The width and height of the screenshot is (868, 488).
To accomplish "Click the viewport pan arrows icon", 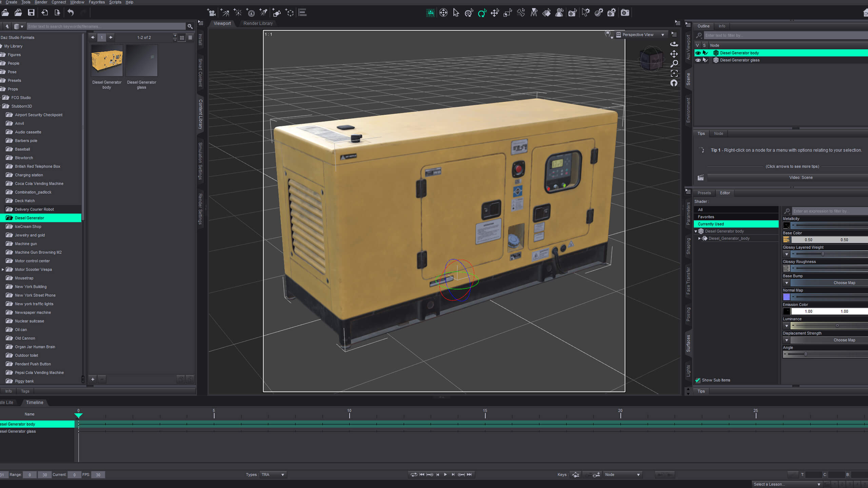I will [x=674, y=54].
